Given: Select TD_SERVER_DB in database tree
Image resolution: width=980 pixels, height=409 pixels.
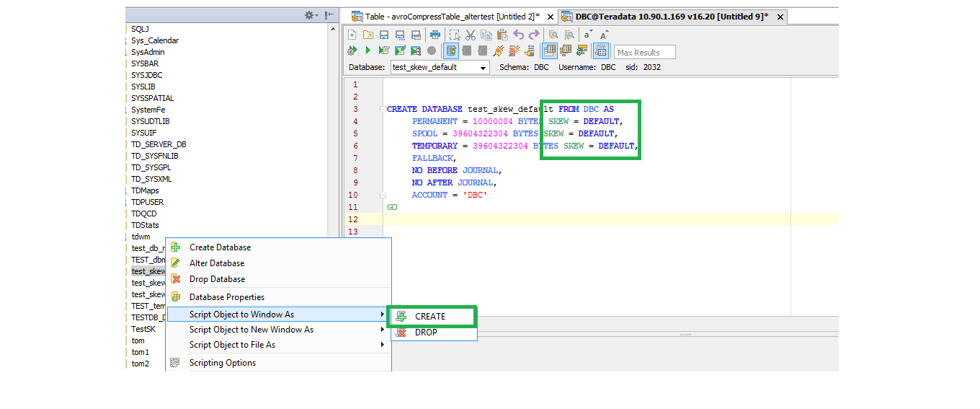Looking at the screenshot, I should tap(159, 144).
